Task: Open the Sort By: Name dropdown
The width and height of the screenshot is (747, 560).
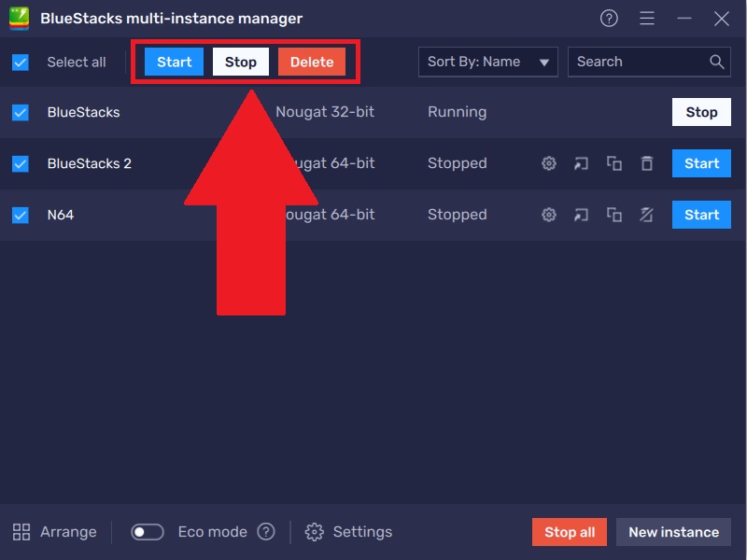Action: (487, 62)
